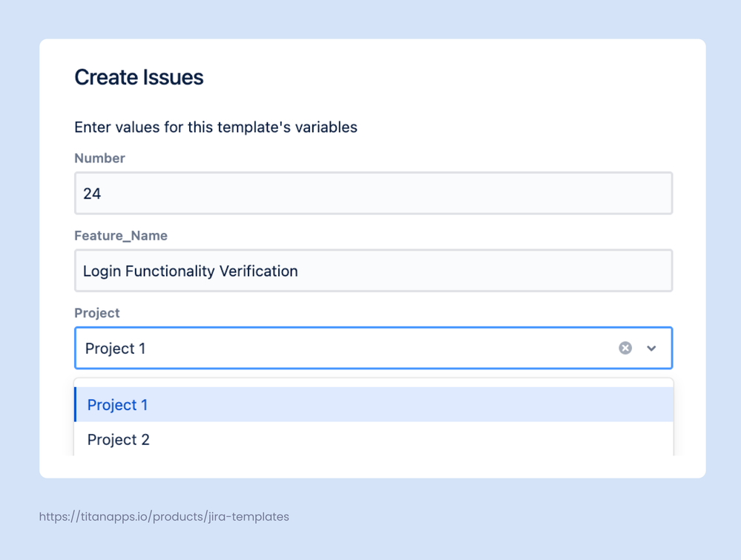Screen dimensions: 741x560
Task: Visit the titanapps.io jira-templates URL
Action: [162, 516]
